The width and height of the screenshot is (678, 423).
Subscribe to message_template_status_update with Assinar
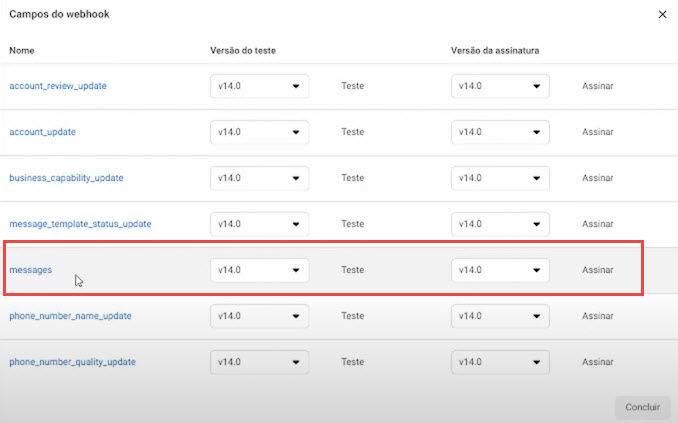click(598, 224)
